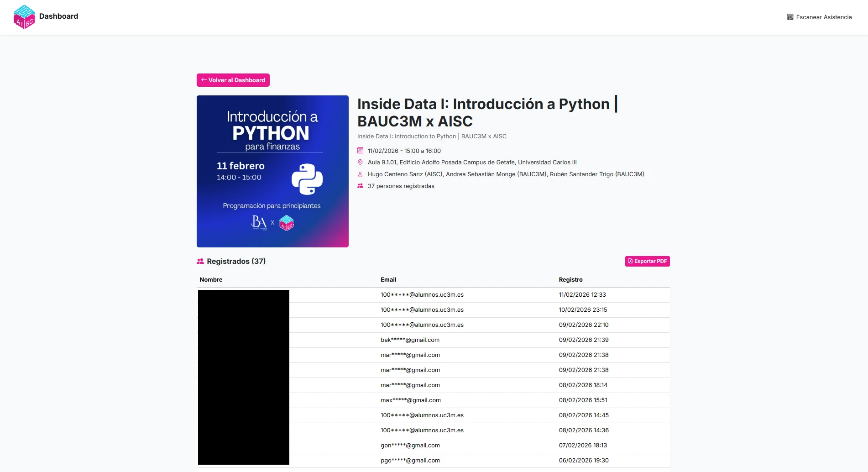Click the Nombre column header
868x472 pixels.
(x=211, y=280)
